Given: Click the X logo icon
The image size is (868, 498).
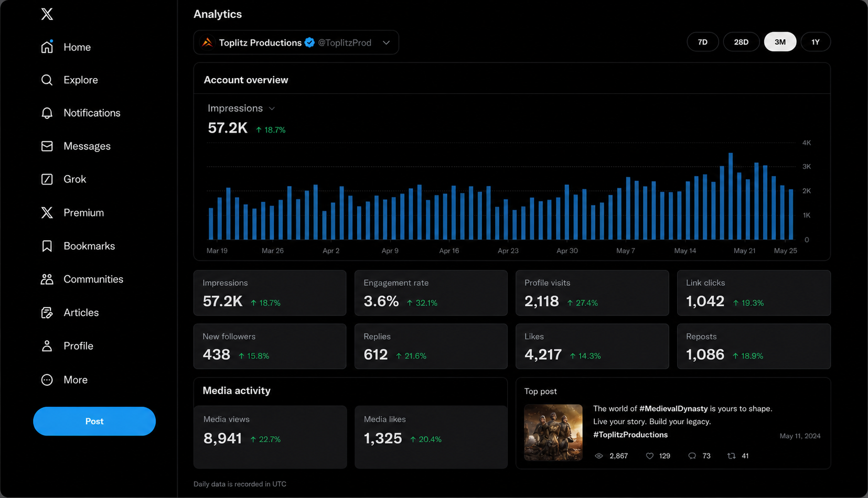Looking at the screenshot, I should tap(47, 14).
